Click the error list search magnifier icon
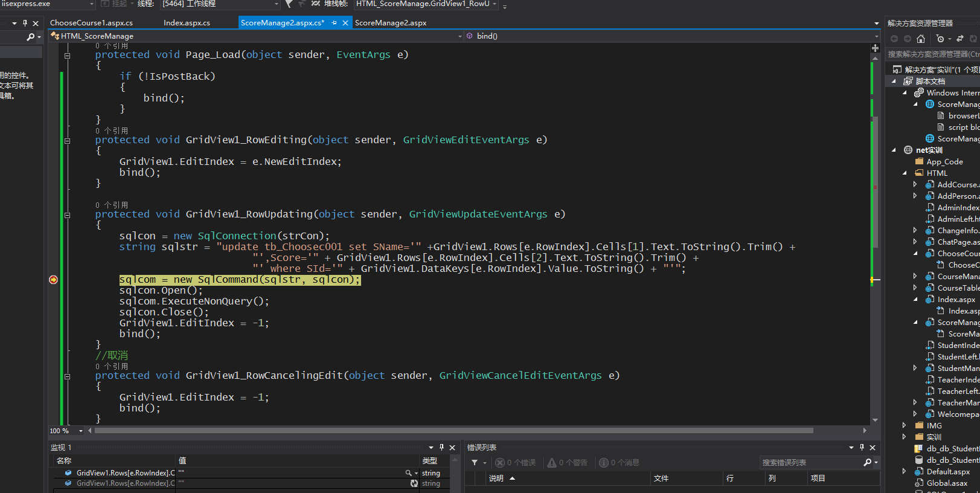Image resolution: width=980 pixels, height=493 pixels. click(x=868, y=463)
